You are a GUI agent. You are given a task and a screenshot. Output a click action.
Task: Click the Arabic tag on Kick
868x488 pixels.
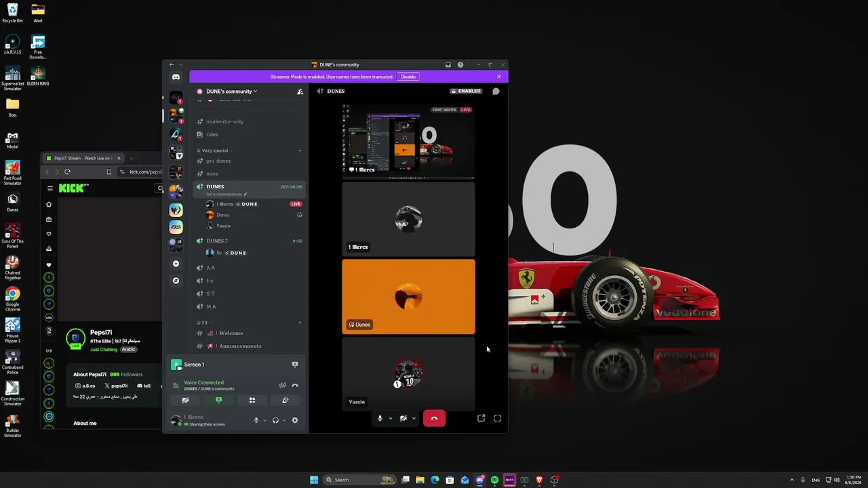(x=128, y=349)
